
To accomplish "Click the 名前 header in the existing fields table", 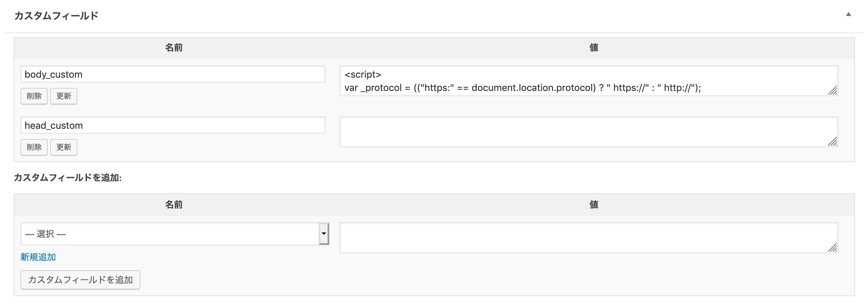I will [174, 47].
